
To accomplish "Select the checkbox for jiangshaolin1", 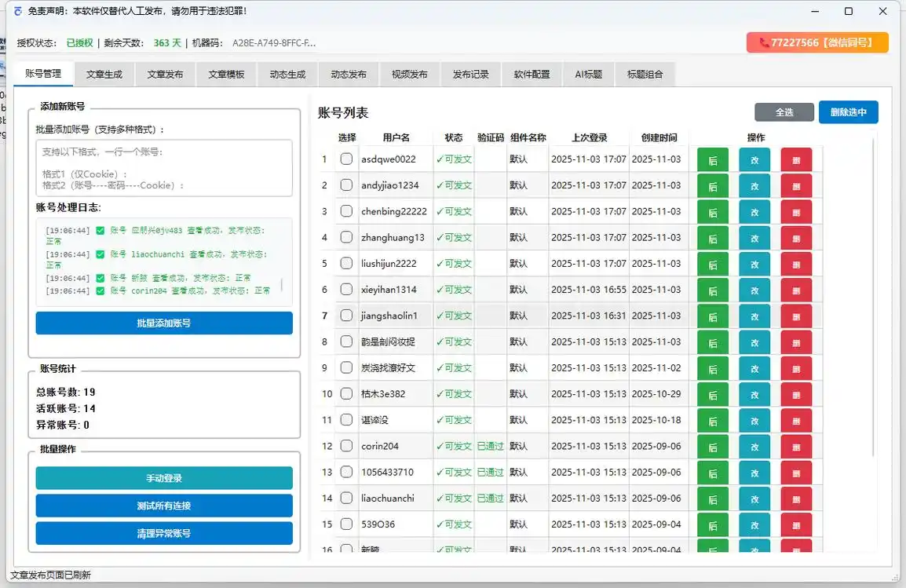I will pos(346,316).
